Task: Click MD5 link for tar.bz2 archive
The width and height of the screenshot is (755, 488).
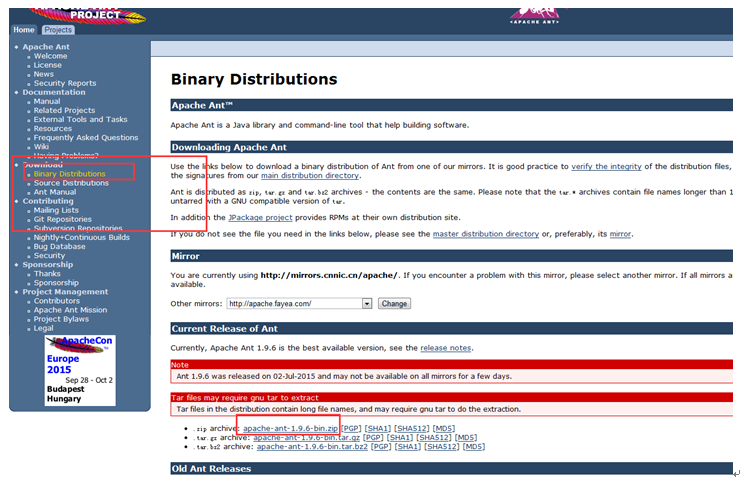Action: [x=474, y=447]
